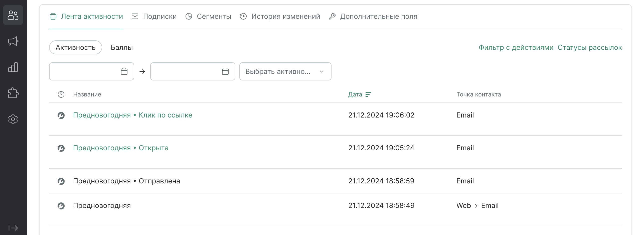Click the Фильтр с действиями link
Viewport: 644px width, 235px height.
[x=516, y=47]
